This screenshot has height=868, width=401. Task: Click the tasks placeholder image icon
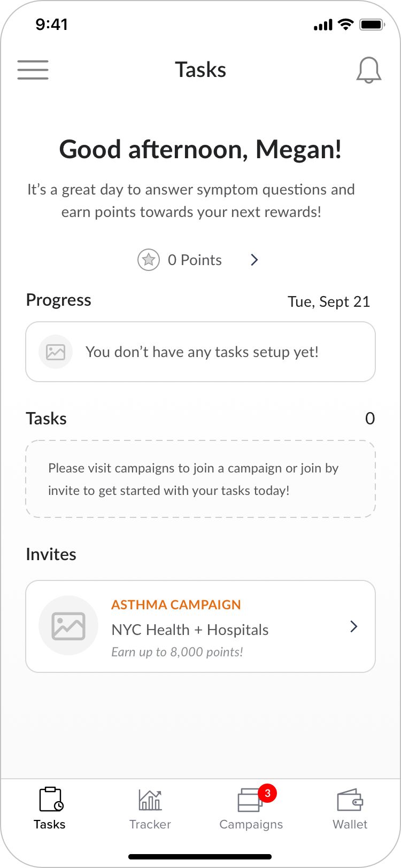[55, 352]
